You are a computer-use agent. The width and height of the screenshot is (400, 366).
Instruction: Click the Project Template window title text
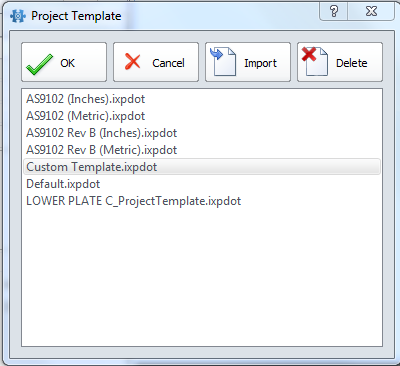pyautogui.click(x=76, y=16)
